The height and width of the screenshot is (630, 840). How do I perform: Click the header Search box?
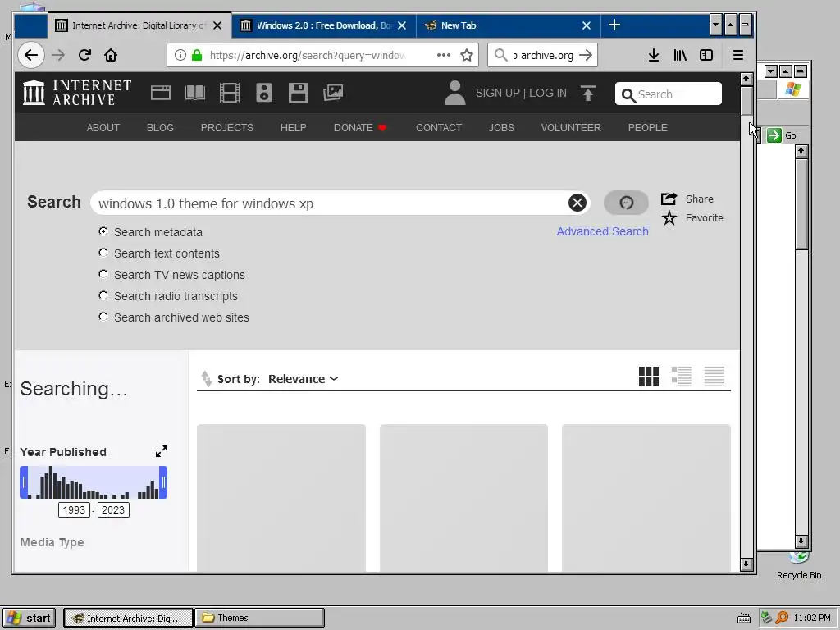[x=669, y=94]
